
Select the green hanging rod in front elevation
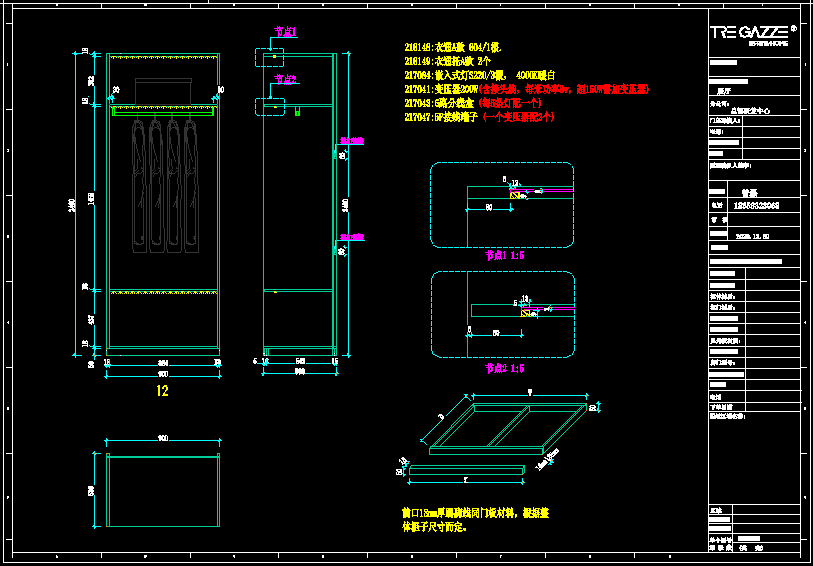[x=163, y=111]
